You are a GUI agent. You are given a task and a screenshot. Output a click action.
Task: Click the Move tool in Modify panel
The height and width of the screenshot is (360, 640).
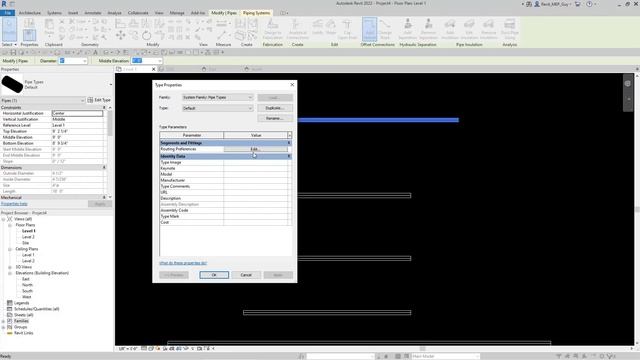(120, 36)
